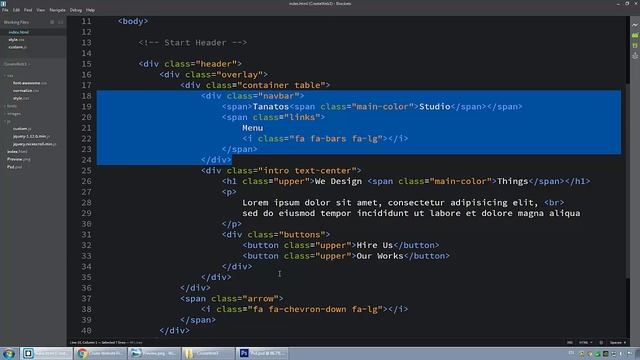
Task: Switch to the Brackets taskbar item
Action: [x=46, y=353]
